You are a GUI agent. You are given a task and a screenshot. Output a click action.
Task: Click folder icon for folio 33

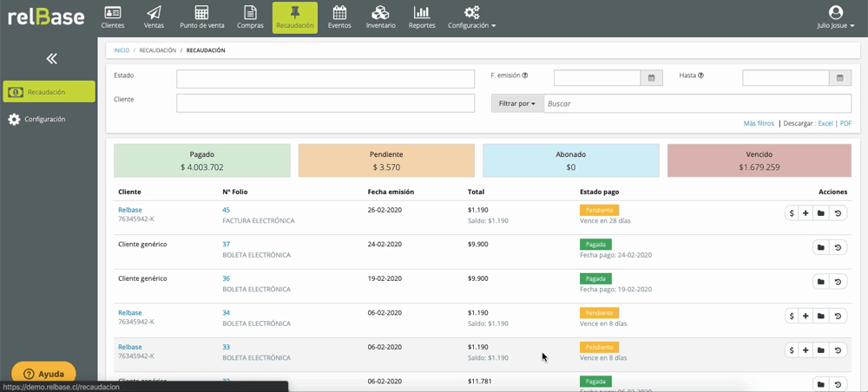[821, 350]
